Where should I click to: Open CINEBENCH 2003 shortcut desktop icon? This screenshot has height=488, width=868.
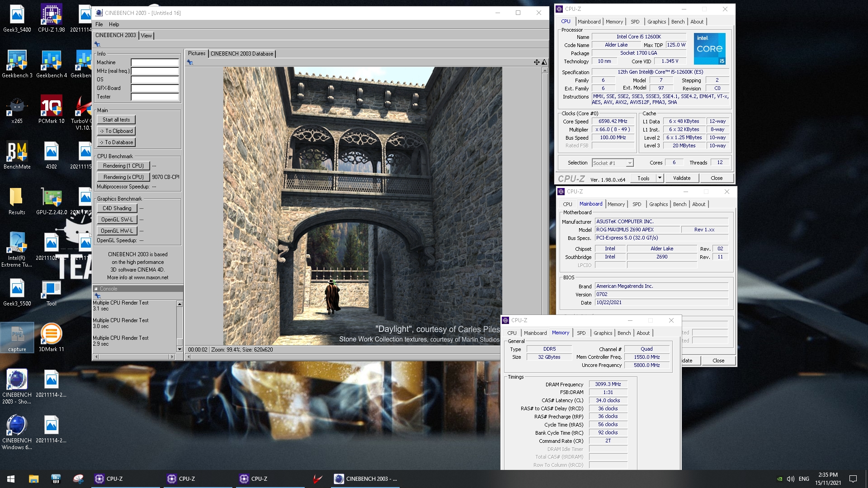pyautogui.click(x=17, y=387)
